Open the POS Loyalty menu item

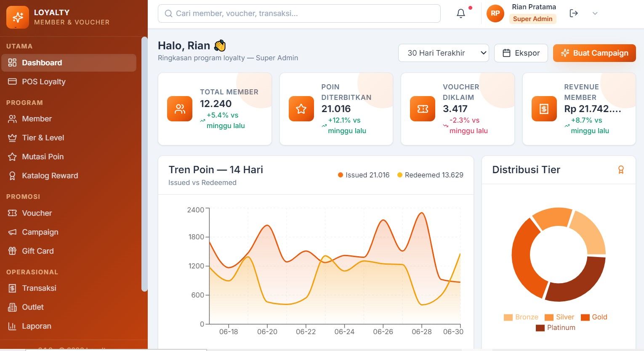[69, 82]
